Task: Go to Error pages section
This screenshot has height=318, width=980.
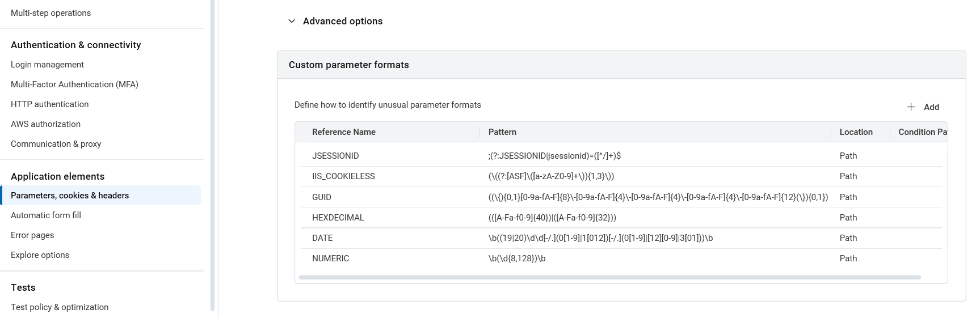Action: click(x=32, y=235)
